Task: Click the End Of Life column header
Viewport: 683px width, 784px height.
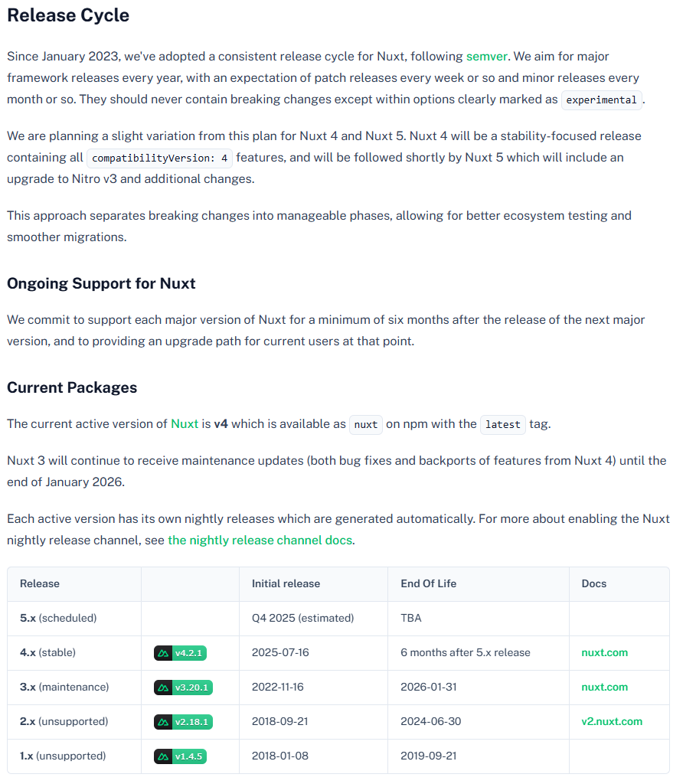Action: pyautogui.click(x=428, y=583)
